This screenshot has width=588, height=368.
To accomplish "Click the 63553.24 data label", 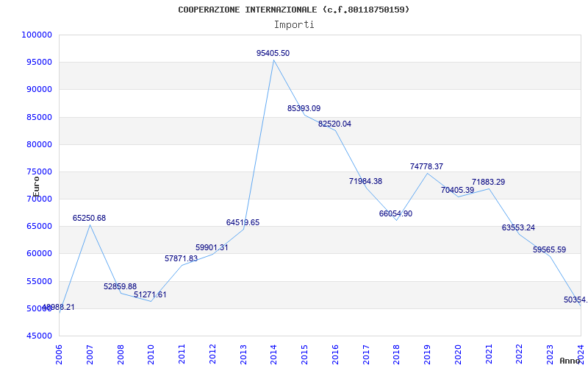I will (x=518, y=227).
